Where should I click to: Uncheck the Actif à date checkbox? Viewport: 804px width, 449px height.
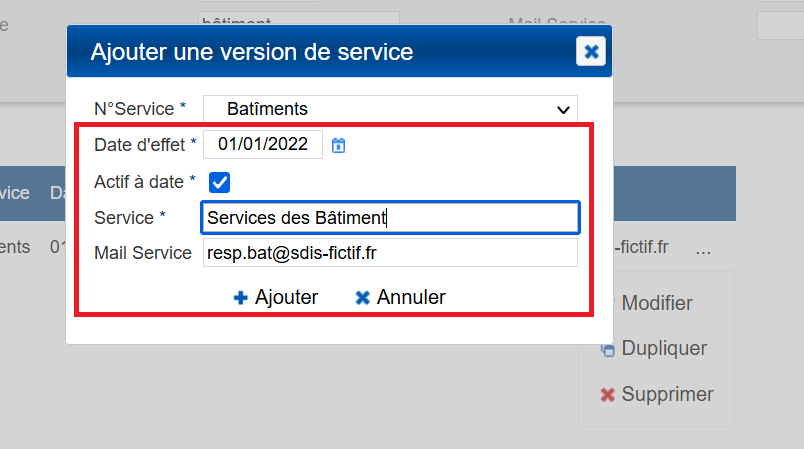pos(219,182)
